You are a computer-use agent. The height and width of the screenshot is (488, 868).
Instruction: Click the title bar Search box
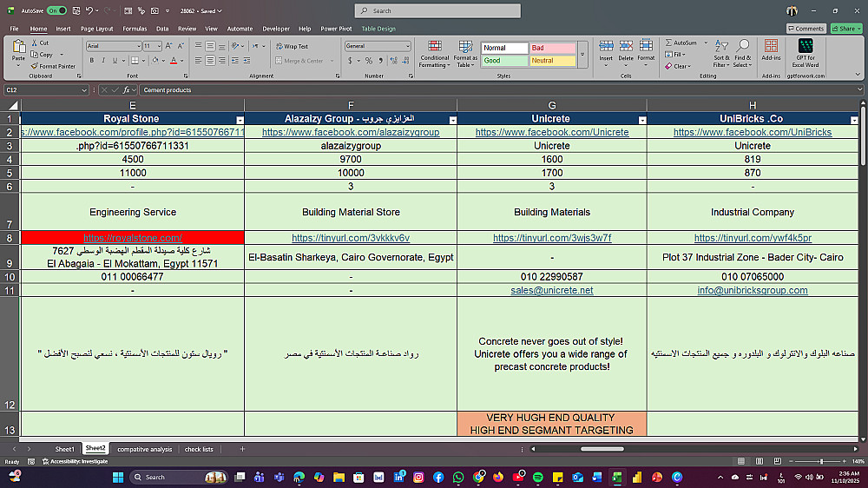pos(437,10)
